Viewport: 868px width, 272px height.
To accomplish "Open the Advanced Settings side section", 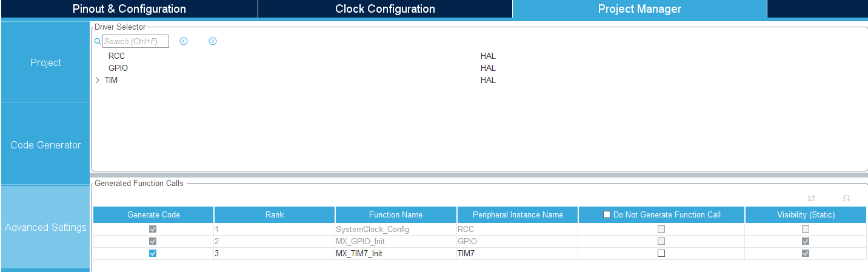I will [x=46, y=227].
